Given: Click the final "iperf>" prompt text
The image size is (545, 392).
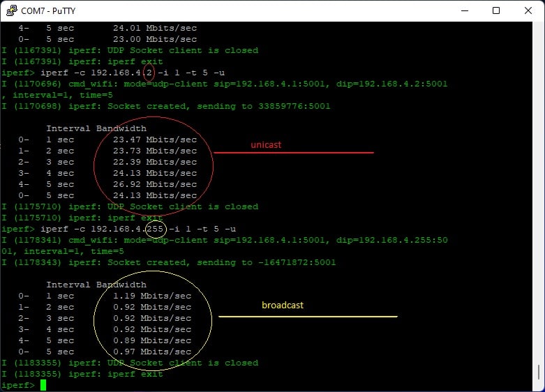Looking at the screenshot, I should coord(18,385).
